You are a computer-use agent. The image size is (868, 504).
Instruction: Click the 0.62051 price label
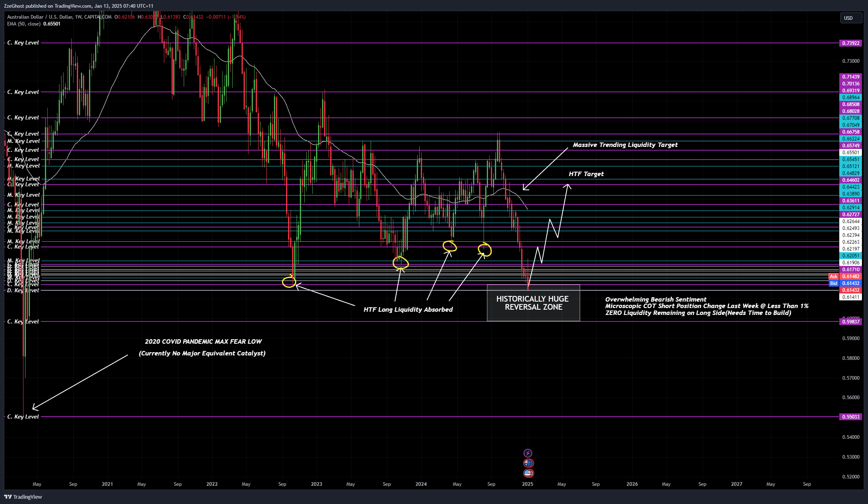[x=851, y=256]
